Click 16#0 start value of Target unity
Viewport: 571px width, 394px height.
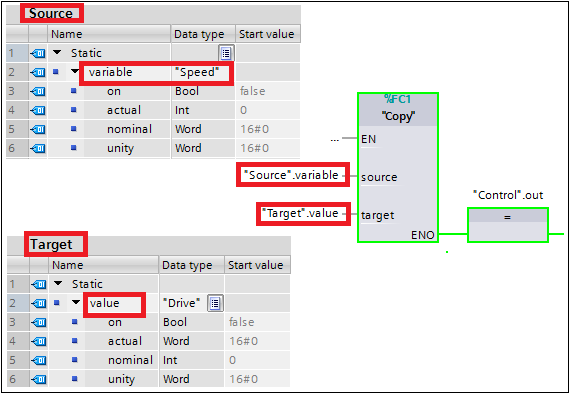[257, 379]
